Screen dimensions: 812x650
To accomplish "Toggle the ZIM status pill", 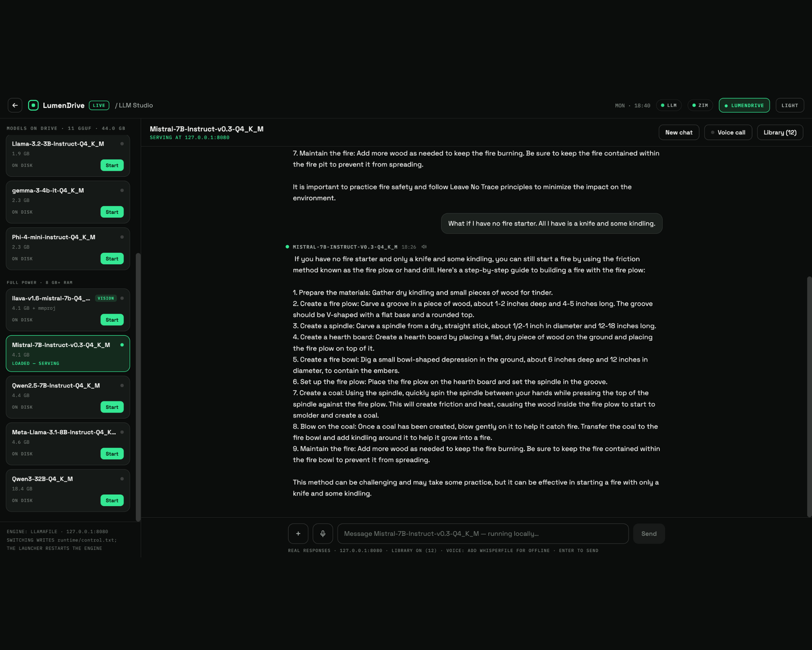I will coord(700,105).
